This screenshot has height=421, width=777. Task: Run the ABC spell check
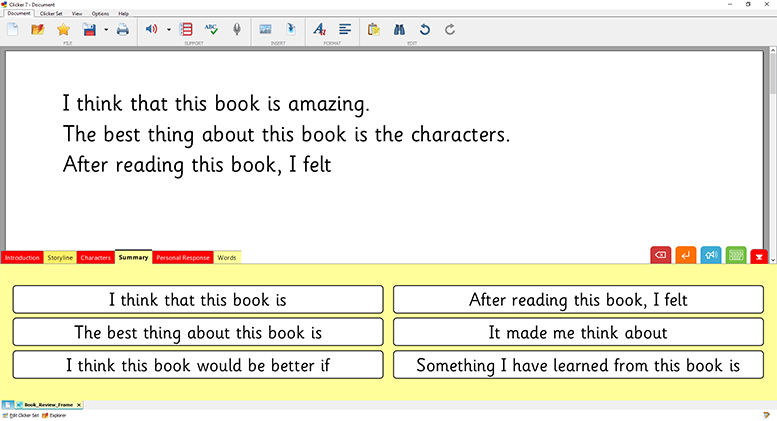[x=211, y=29]
